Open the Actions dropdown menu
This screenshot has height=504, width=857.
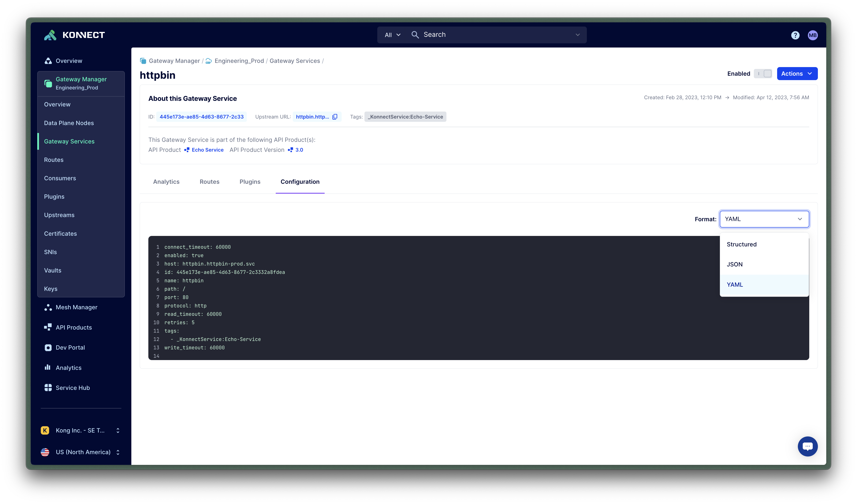coord(797,74)
